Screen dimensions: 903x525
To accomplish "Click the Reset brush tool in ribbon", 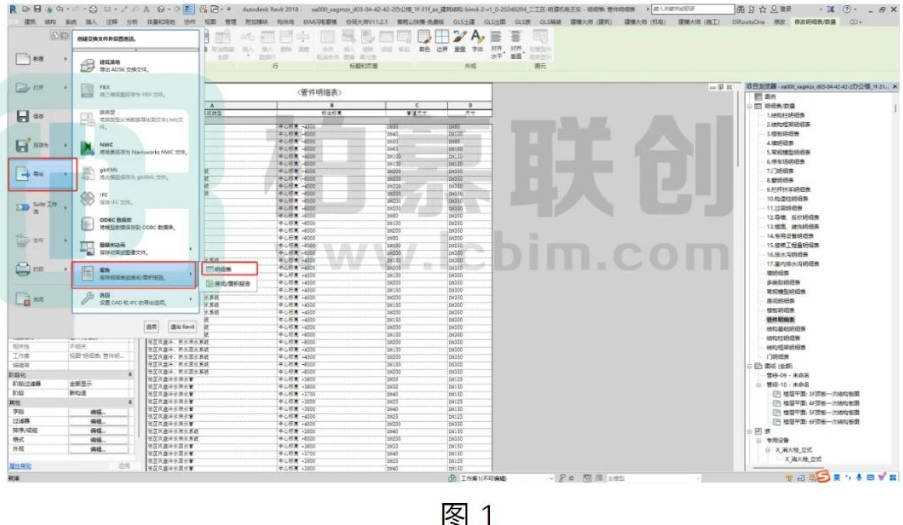I will (460, 40).
